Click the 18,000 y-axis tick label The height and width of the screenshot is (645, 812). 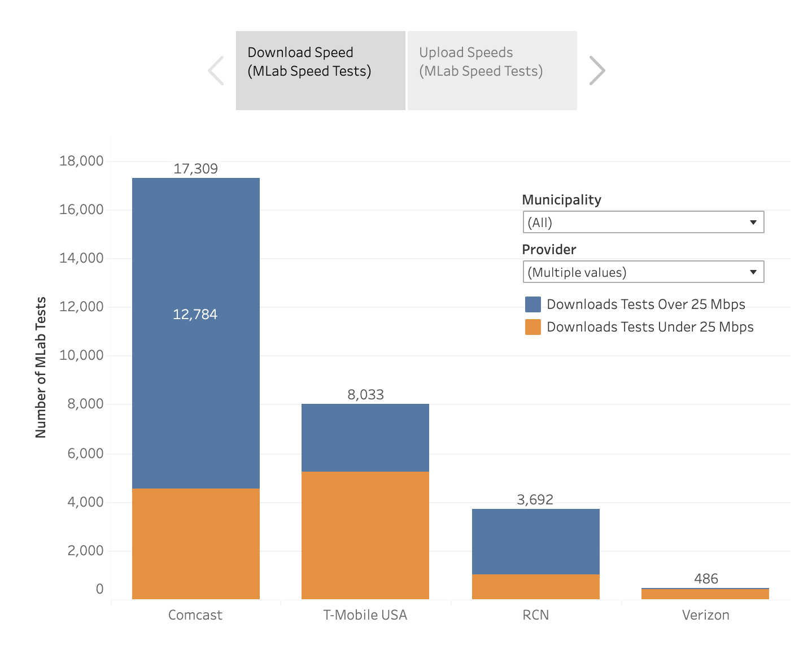click(82, 161)
